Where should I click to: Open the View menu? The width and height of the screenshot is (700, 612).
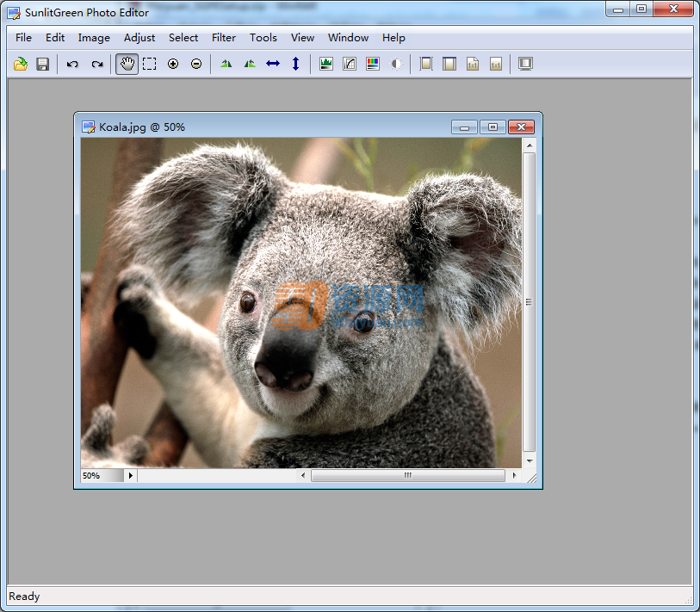(303, 38)
